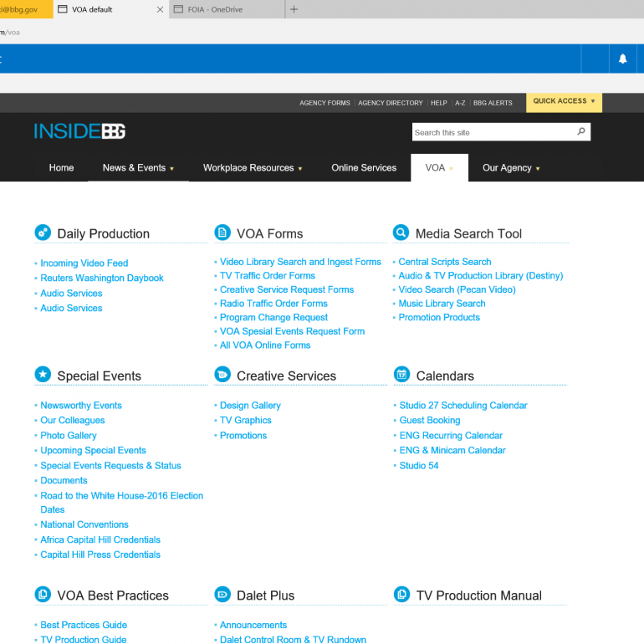Viewport: 644px width, 644px height.
Task: Click the VOA Best Practices icon
Action: point(43,595)
